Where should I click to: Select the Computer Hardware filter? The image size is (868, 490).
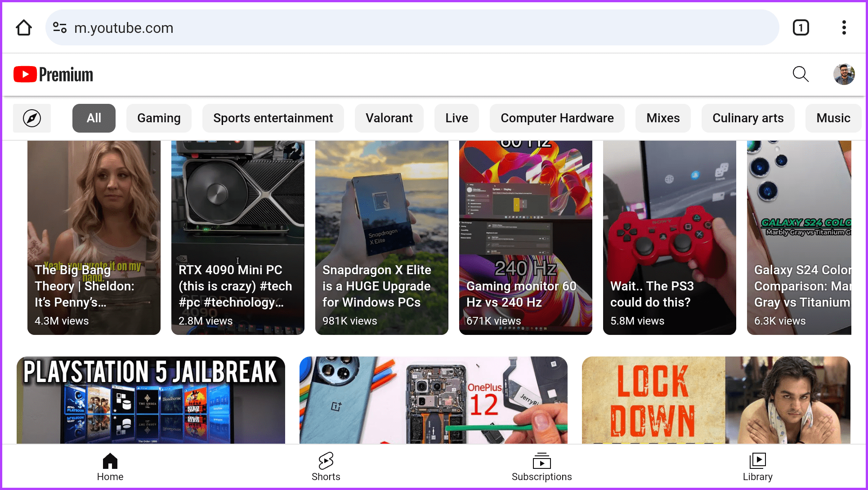557,118
